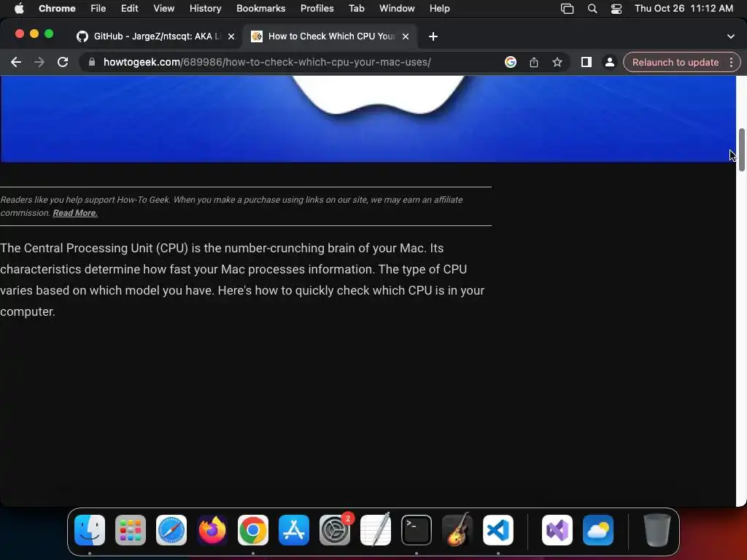The width and height of the screenshot is (747, 560).
Task: Open Terminal from the Dock
Action: [x=417, y=530]
